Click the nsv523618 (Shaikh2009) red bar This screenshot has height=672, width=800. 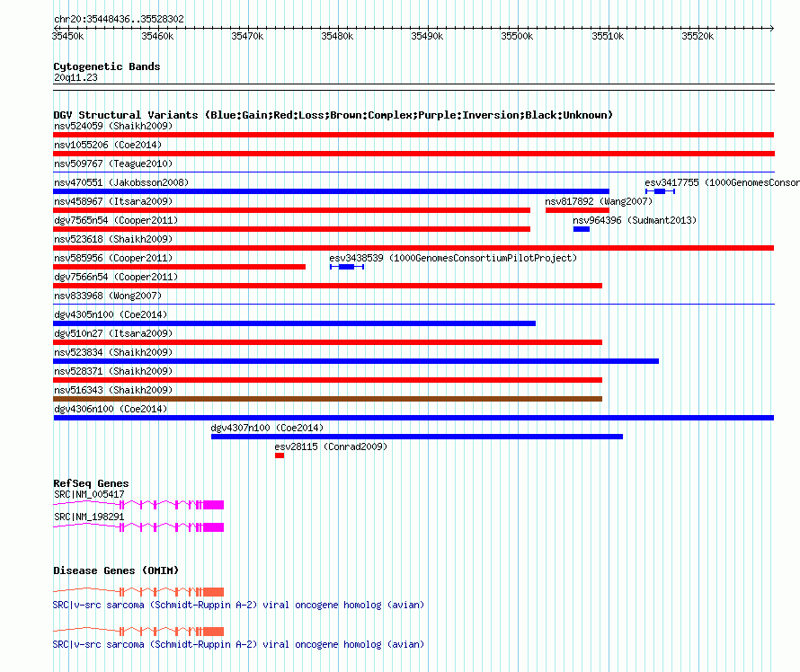tap(413, 248)
